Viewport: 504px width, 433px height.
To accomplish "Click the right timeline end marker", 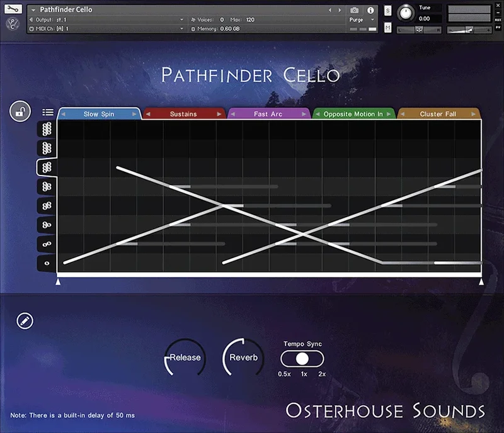I will (481, 282).
